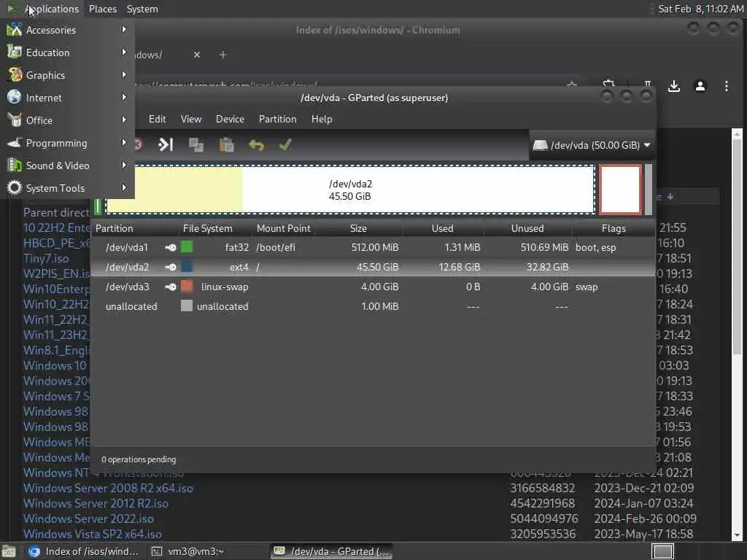
Task: Click blue ext4 color swatch for /dev/vda2
Action: tap(187, 267)
